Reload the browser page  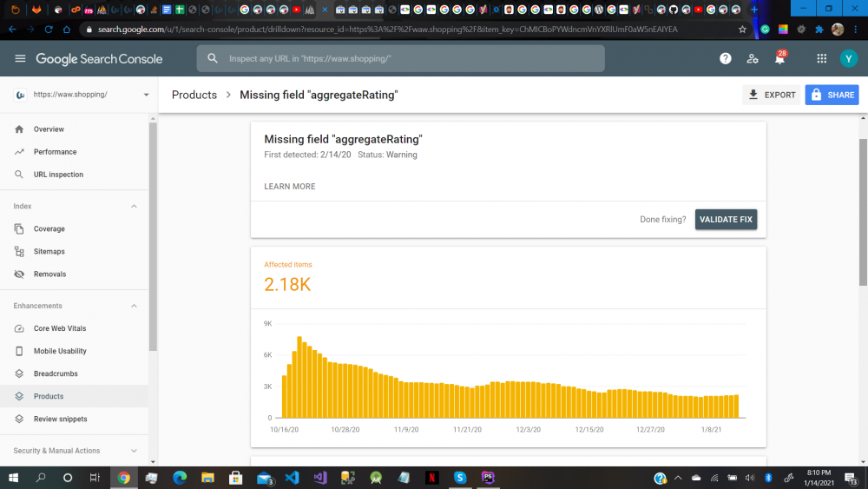pyautogui.click(x=49, y=30)
